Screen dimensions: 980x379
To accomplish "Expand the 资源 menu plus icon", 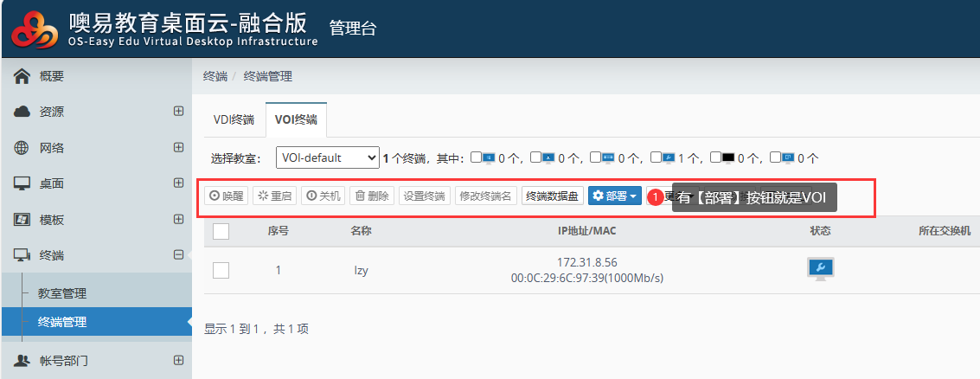I will click(178, 112).
